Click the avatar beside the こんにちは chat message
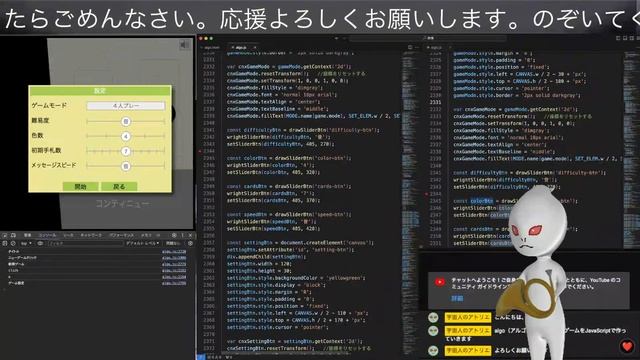 point(433,317)
